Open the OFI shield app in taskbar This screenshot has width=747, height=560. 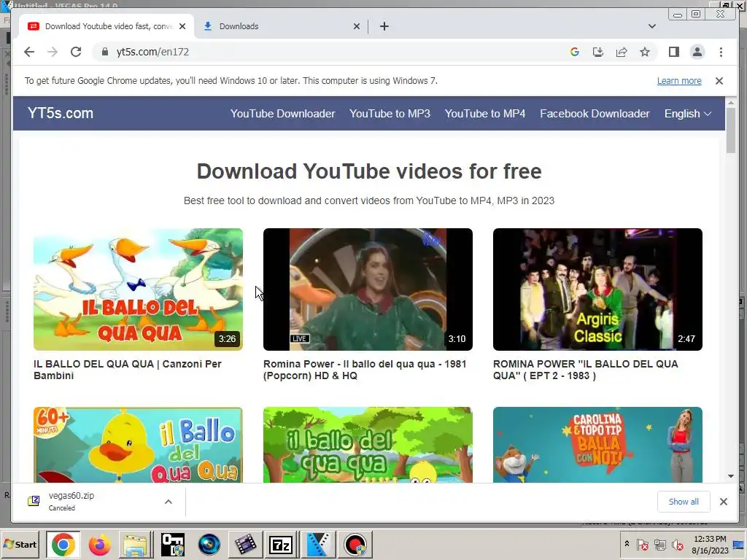[172, 545]
